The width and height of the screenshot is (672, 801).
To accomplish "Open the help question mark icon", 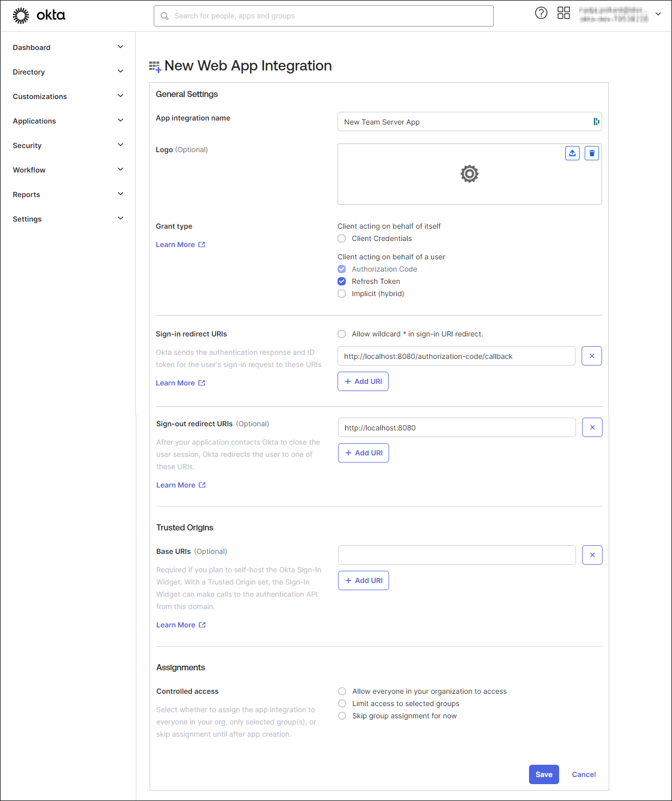I will 541,13.
